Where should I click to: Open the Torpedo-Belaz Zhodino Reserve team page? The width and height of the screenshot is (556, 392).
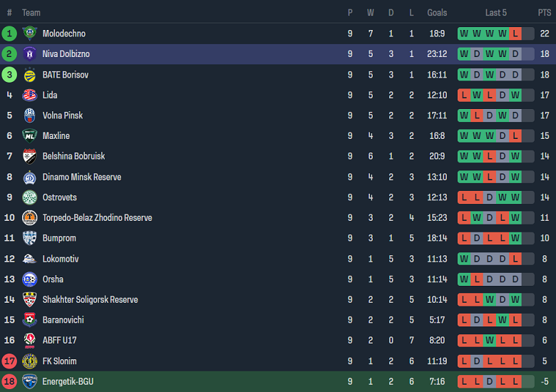[97, 218]
